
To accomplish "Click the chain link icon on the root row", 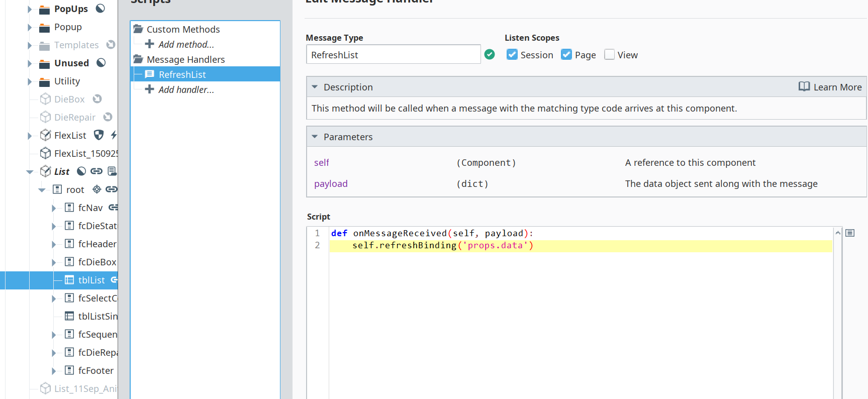I will point(112,189).
